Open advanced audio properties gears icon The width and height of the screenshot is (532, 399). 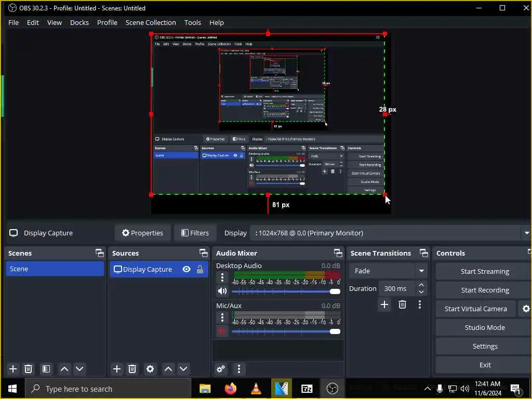[x=220, y=369]
